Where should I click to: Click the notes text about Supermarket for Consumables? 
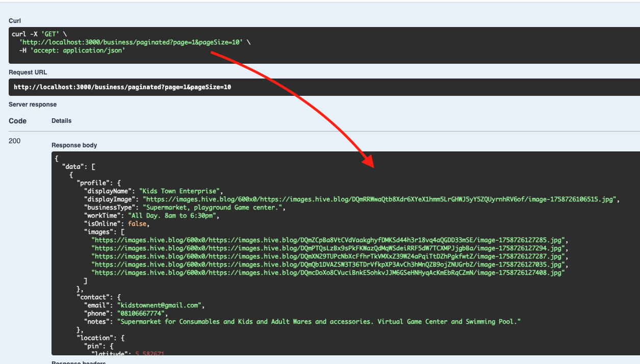(x=320, y=322)
